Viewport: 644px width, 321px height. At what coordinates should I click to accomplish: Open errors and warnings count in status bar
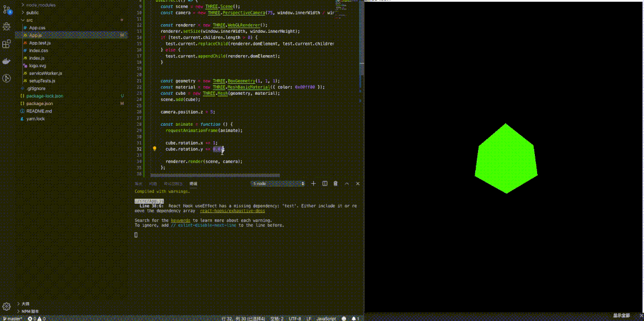click(x=37, y=319)
